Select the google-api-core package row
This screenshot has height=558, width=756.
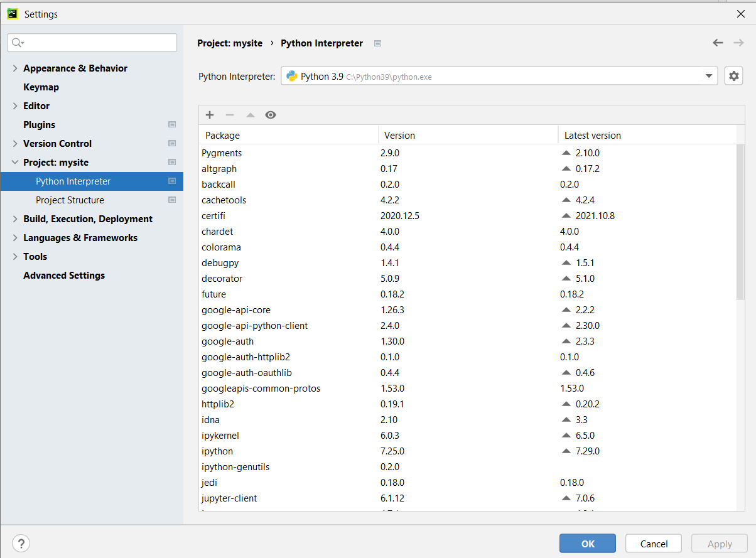[468, 310]
